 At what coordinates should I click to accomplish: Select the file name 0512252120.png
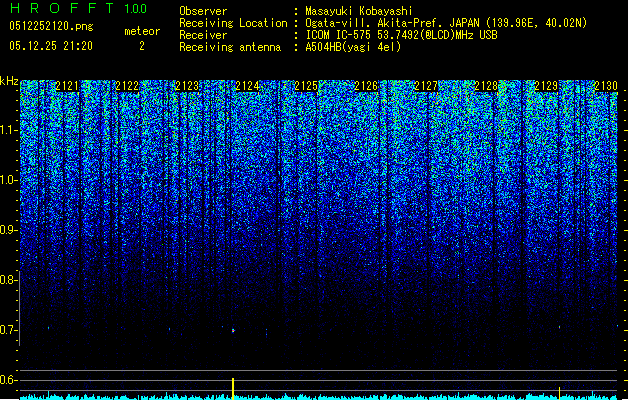click(51, 26)
